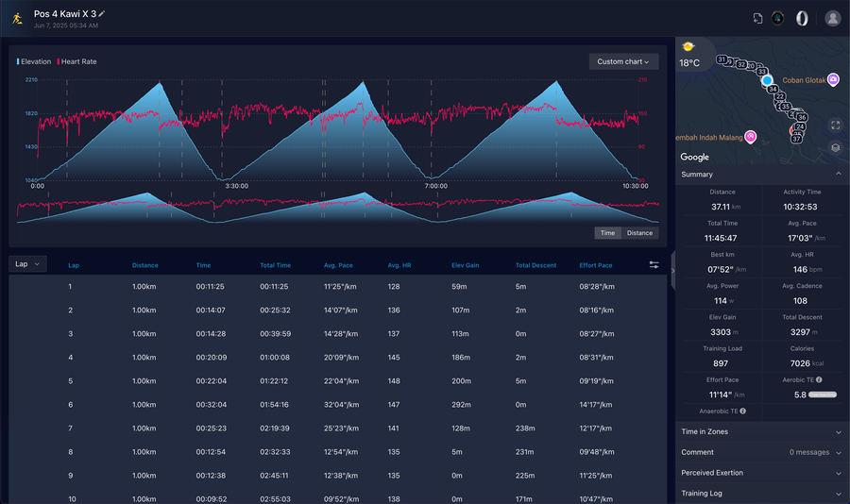The height and width of the screenshot is (504, 850).
Task: Click the 0 messages text
Action: click(808, 452)
